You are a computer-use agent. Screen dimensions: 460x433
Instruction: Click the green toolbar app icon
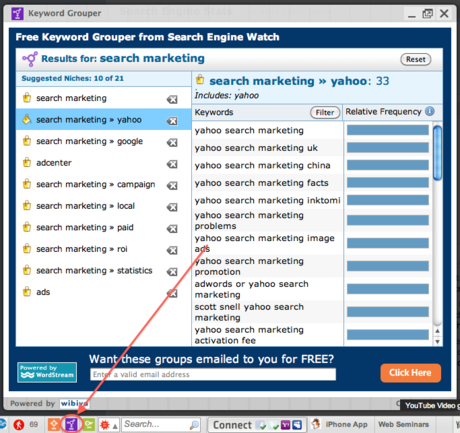[x=89, y=424]
